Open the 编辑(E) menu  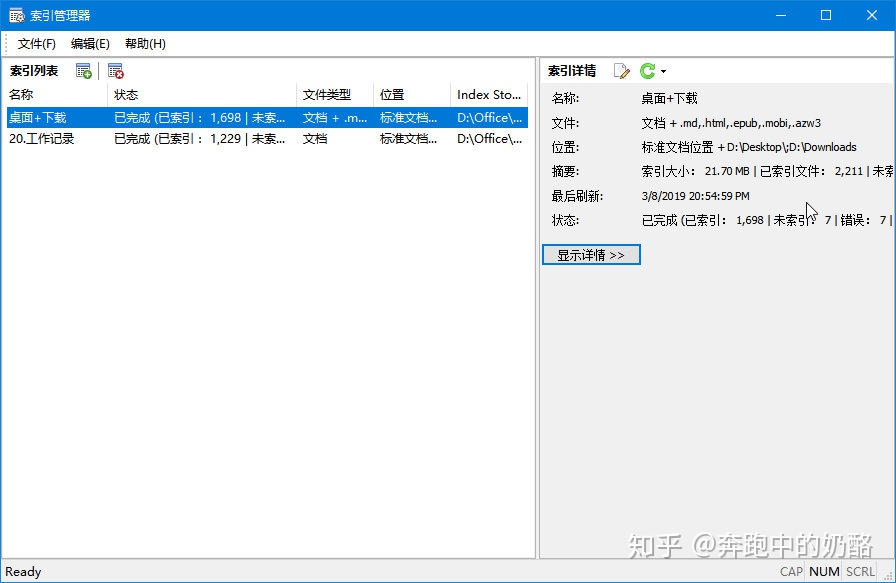(x=90, y=44)
